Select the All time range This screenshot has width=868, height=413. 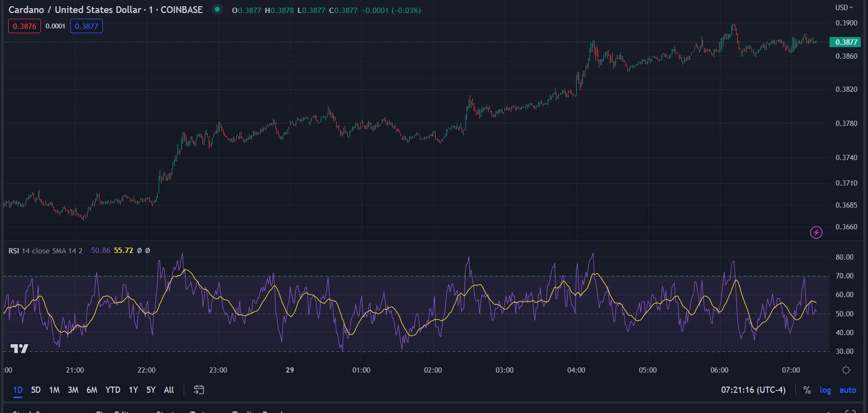point(169,390)
